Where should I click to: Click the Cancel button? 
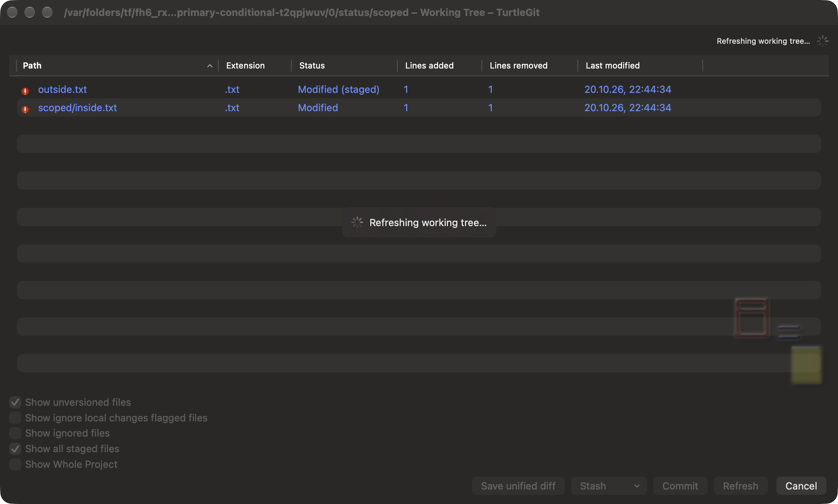point(801,486)
